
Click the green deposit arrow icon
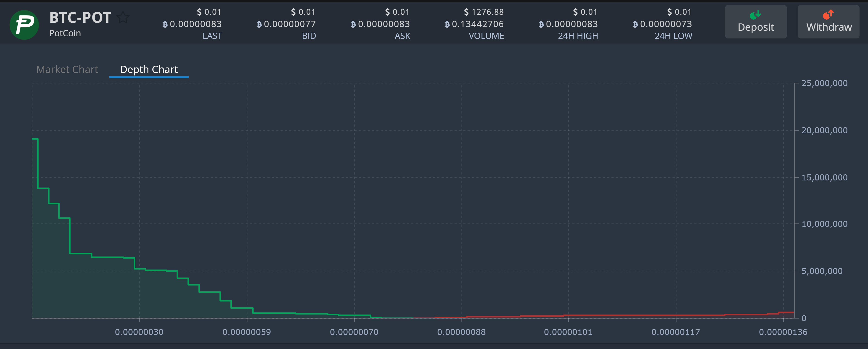coord(755,15)
